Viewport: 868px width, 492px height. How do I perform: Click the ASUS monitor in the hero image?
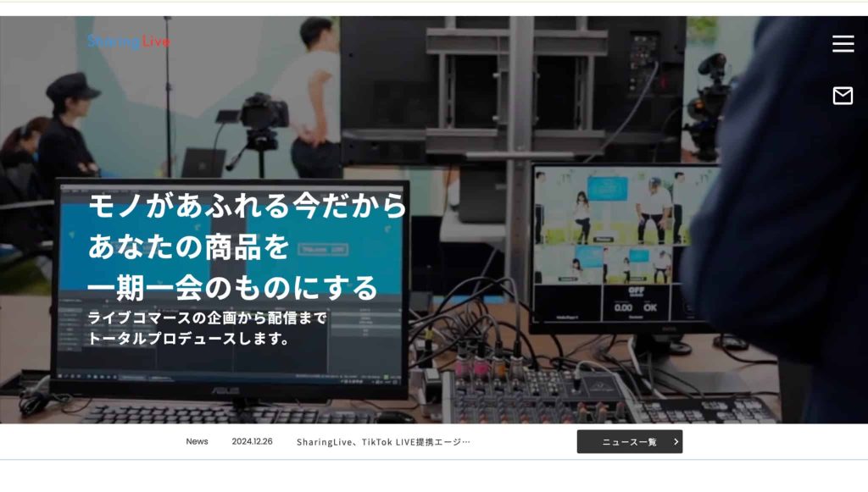point(229,373)
